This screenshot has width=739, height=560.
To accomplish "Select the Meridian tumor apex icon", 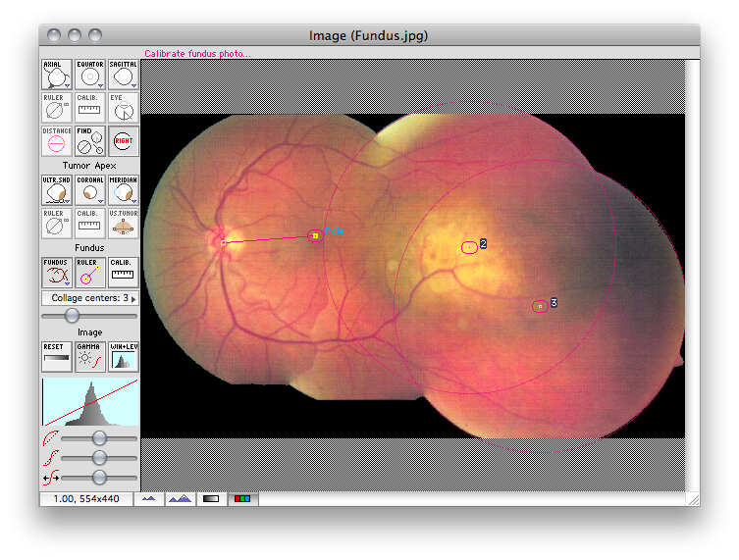I will tap(123, 190).
